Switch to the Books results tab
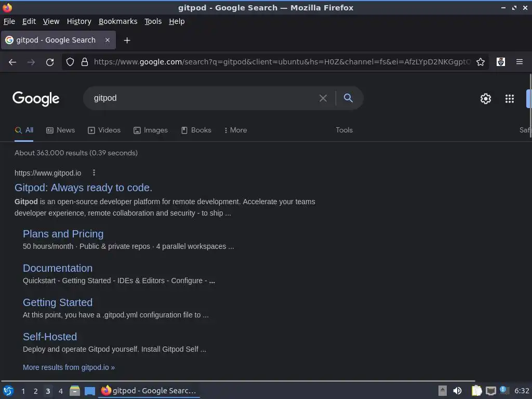 coord(196,130)
